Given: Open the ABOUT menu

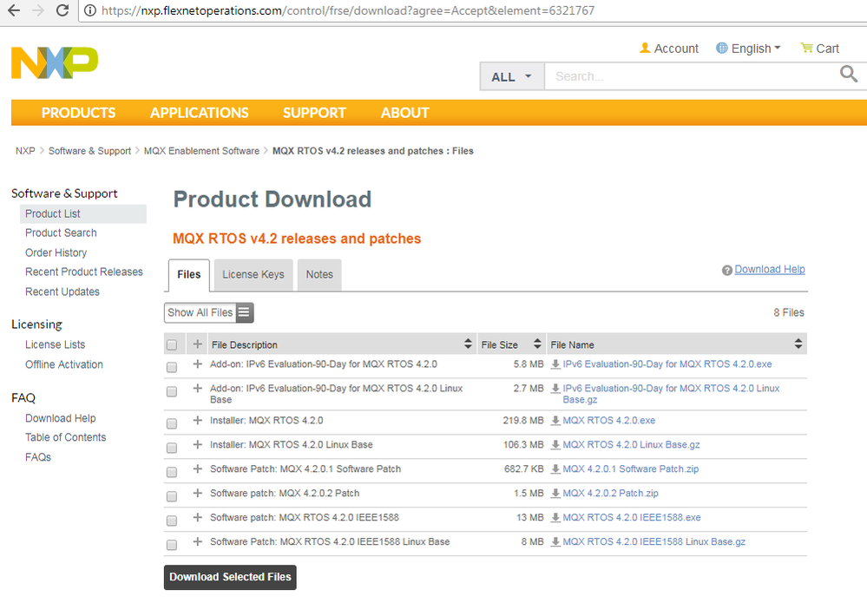Looking at the screenshot, I should point(404,113).
